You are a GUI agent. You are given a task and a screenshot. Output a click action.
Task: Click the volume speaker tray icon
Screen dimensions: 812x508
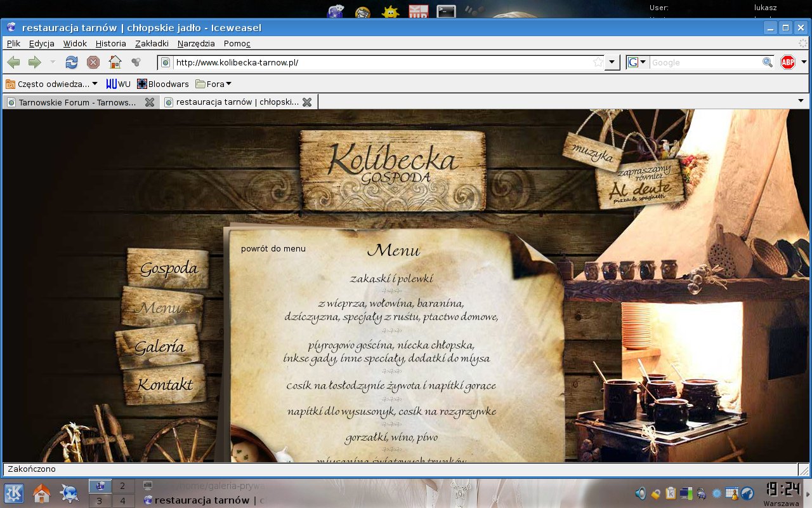641,493
